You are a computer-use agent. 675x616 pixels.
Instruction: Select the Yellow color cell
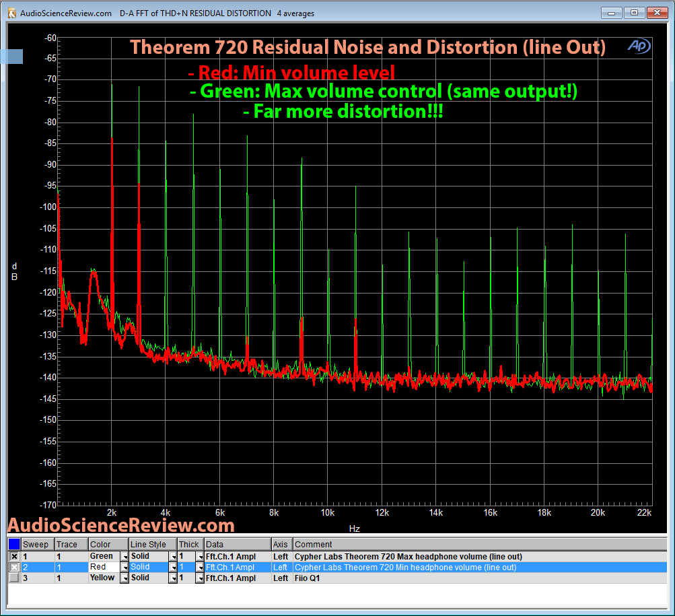(x=104, y=578)
